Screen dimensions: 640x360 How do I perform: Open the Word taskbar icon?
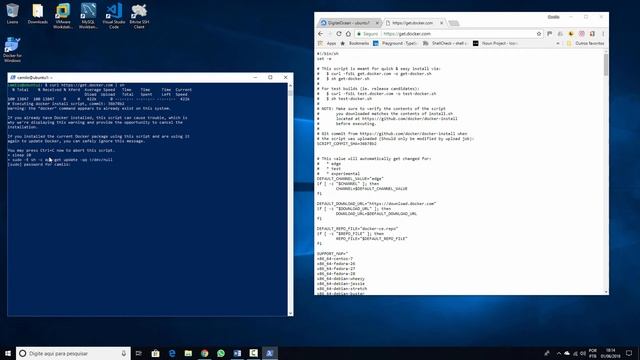tap(237, 353)
